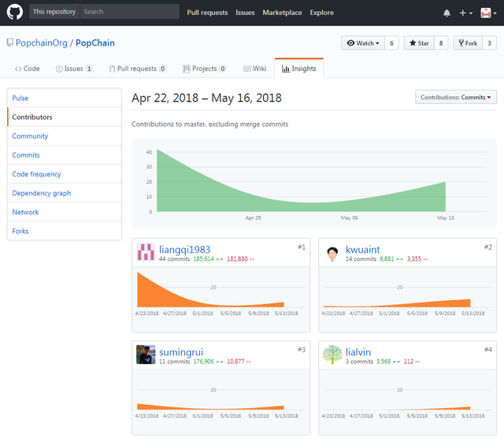Open the sumingrui profile link
Screen dimensions: 504x439
coord(181,352)
